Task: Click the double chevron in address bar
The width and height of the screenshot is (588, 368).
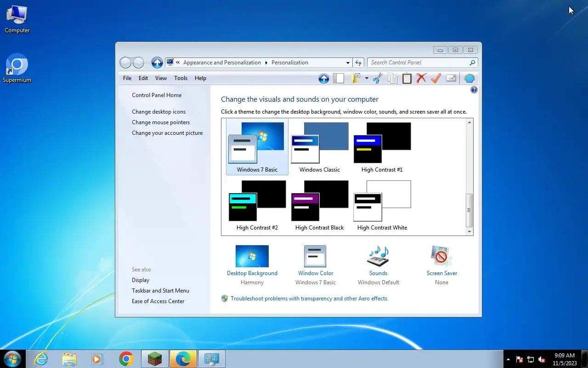Action: [178, 63]
